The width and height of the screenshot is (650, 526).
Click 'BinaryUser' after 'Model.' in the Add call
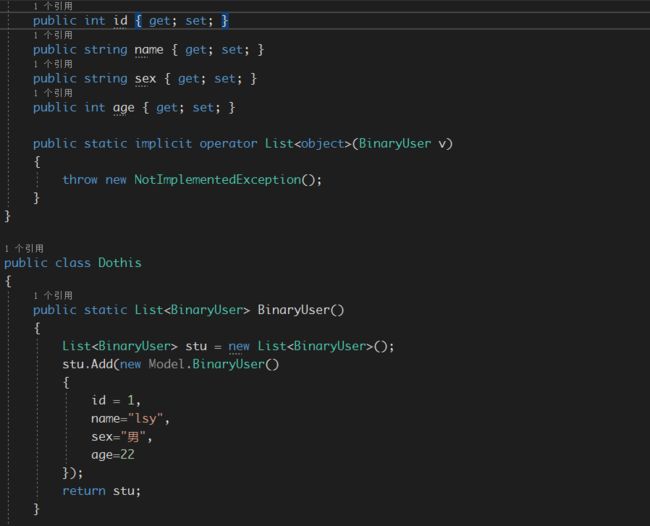(x=228, y=364)
